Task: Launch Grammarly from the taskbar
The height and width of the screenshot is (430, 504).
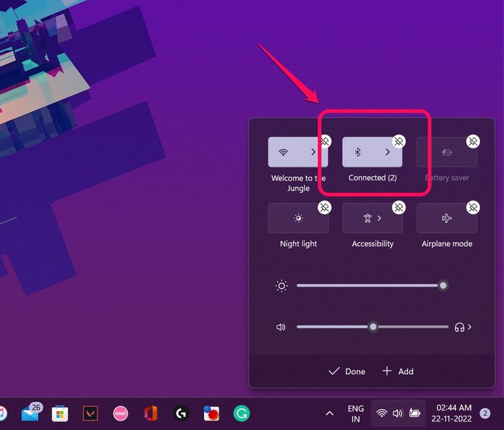Action: click(241, 414)
